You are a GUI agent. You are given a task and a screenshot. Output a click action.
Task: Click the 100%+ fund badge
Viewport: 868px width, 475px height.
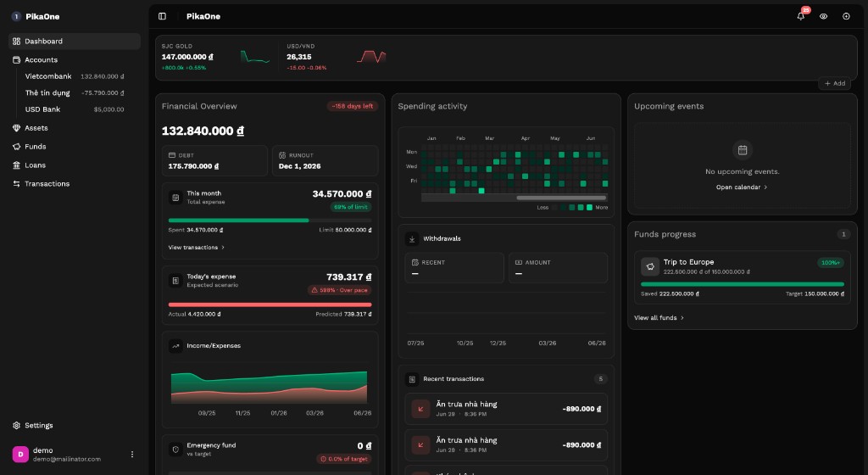pyautogui.click(x=831, y=263)
